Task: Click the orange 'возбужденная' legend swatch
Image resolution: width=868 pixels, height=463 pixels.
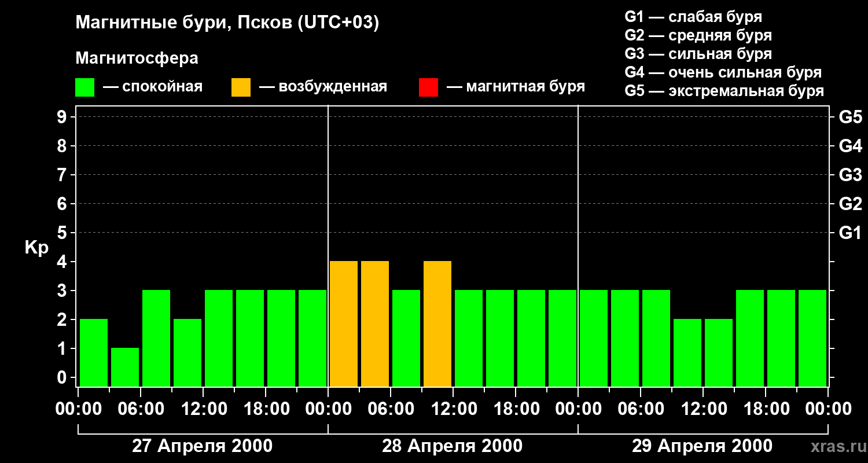Action: (x=241, y=87)
